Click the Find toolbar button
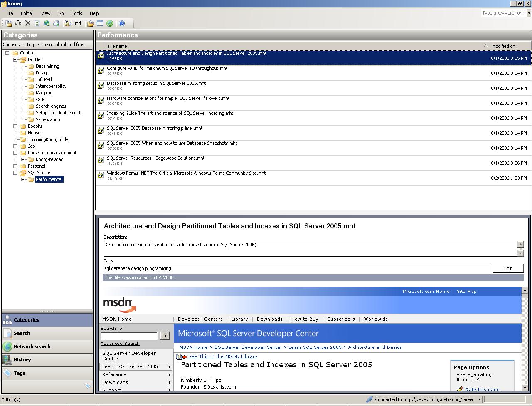This screenshot has height=406, width=532. [73, 23]
